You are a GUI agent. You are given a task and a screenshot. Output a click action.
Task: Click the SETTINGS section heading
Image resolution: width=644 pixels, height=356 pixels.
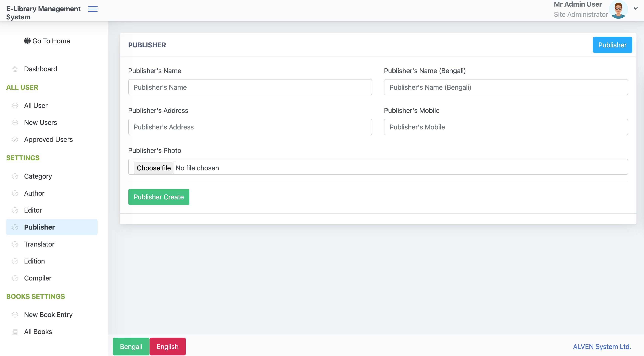point(23,158)
